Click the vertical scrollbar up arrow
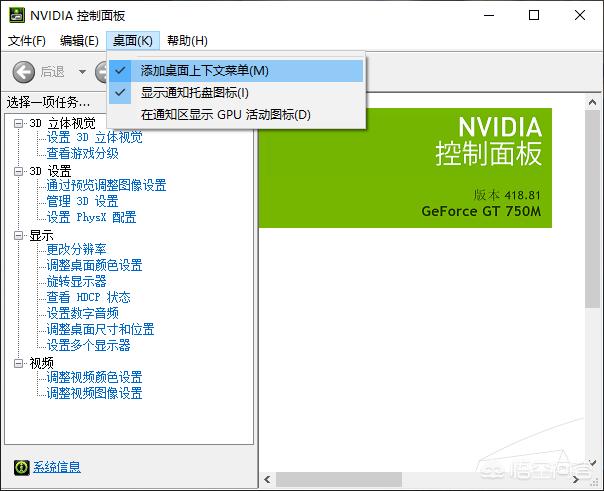The height and width of the screenshot is (491, 604). point(592,102)
